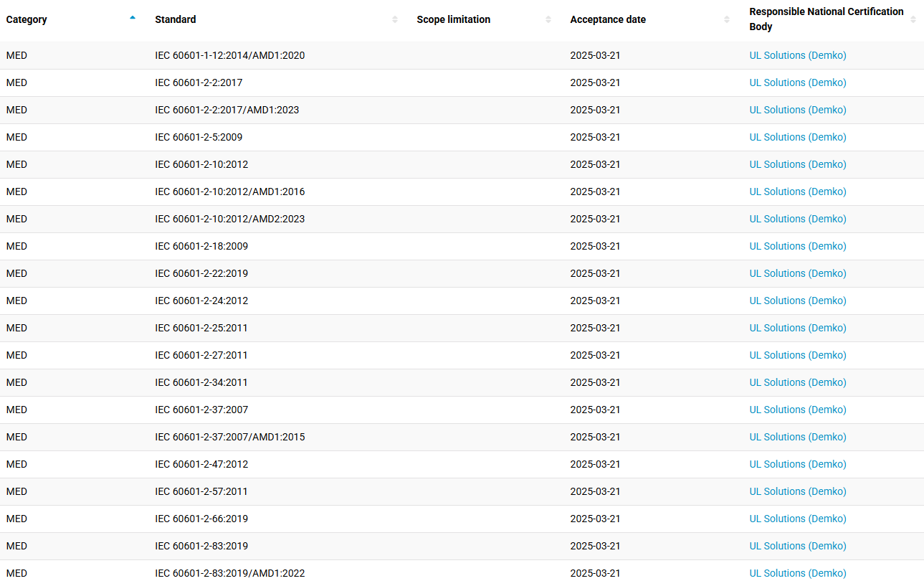The image size is (924, 586).
Task: Click sort icon beside Standard header
Action: point(395,19)
